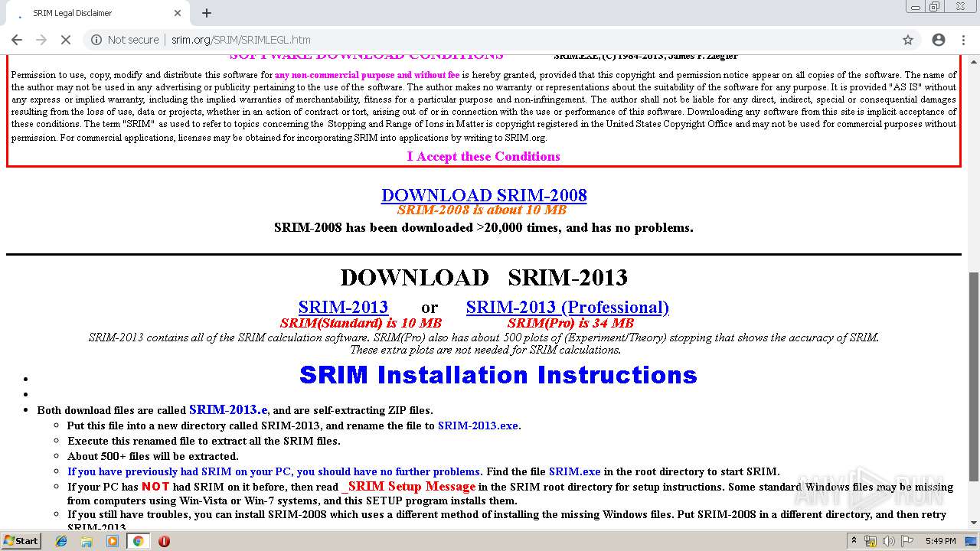Click the 'SRIM(Pro) is 34 MB' text
Viewport: 980px width, 551px height.
pyautogui.click(x=570, y=323)
